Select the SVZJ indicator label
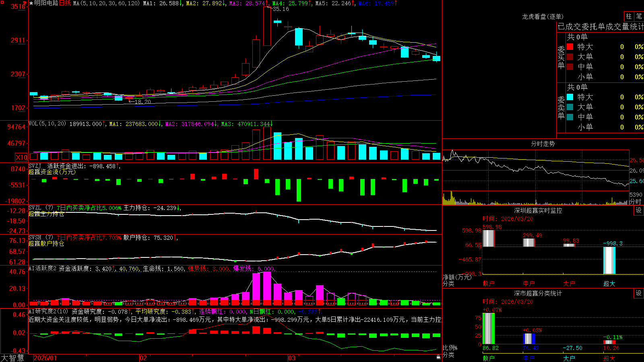The height and width of the screenshot is (362, 644). (35, 166)
